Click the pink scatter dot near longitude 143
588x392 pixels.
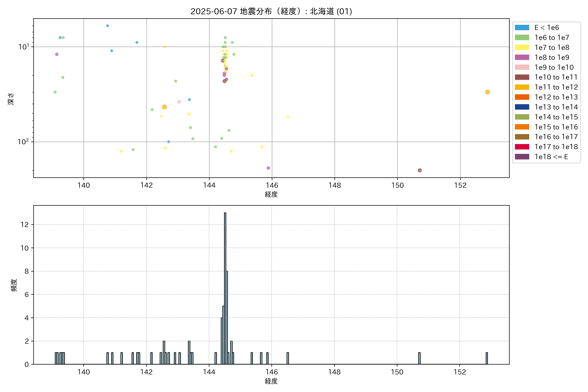click(x=179, y=102)
